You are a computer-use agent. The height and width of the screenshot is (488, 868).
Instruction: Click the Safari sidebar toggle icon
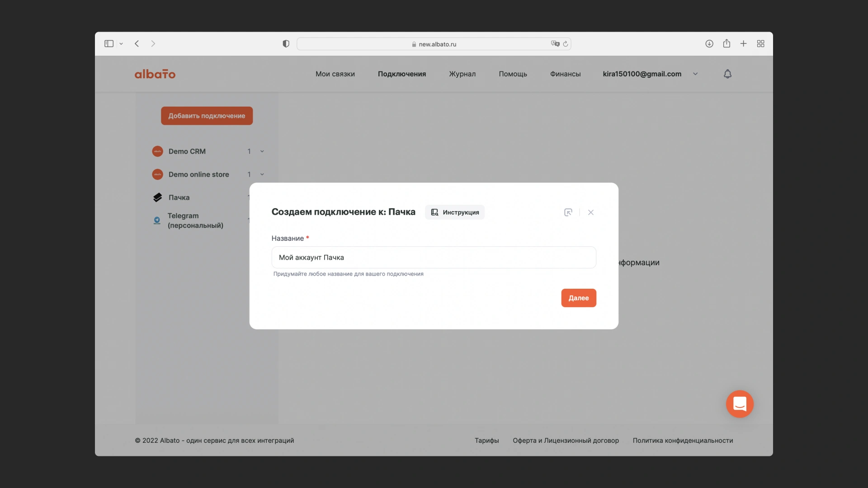point(109,44)
